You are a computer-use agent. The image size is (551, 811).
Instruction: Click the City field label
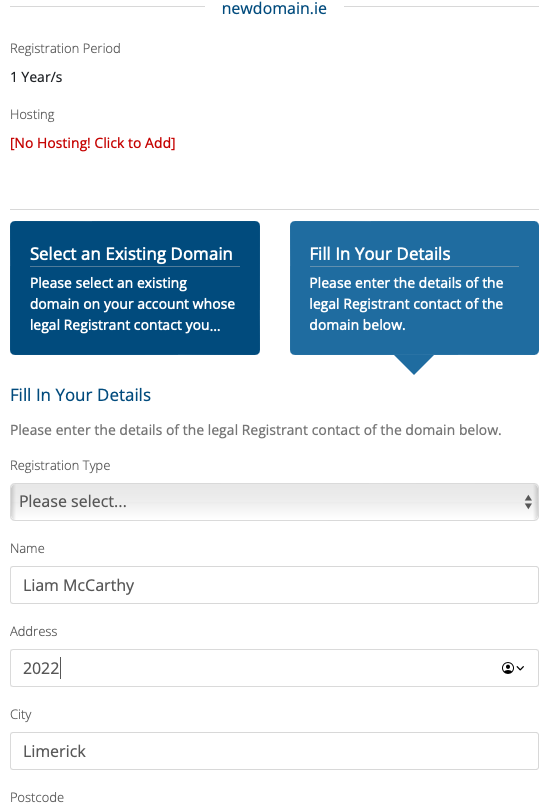(21, 715)
